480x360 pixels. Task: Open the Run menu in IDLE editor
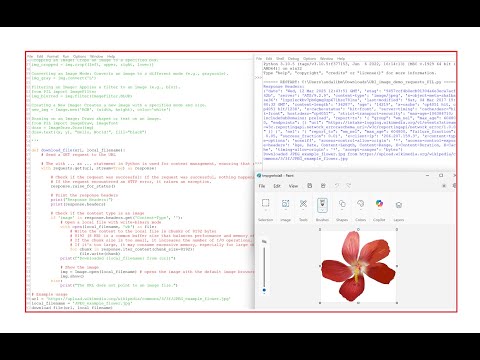tap(66, 57)
